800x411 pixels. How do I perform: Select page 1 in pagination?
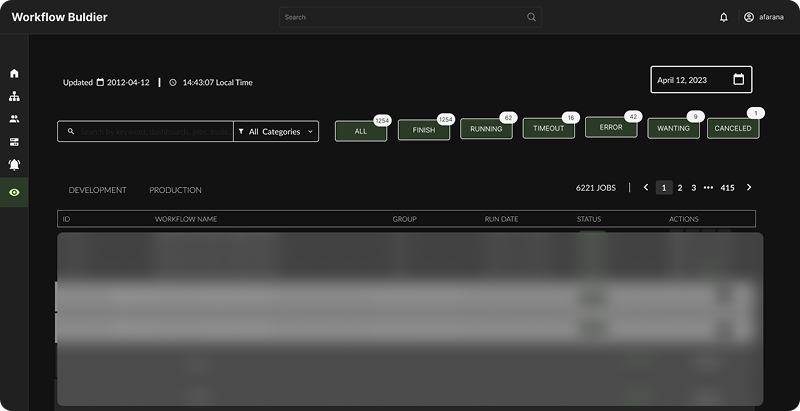664,188
